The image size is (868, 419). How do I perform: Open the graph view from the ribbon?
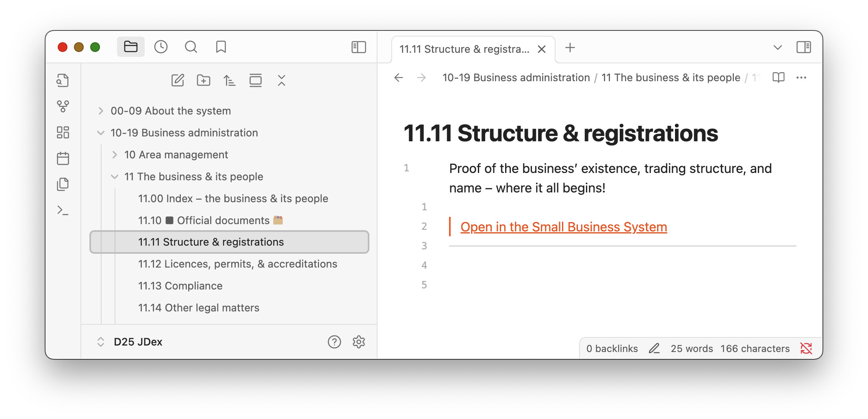tap(63, 106)
